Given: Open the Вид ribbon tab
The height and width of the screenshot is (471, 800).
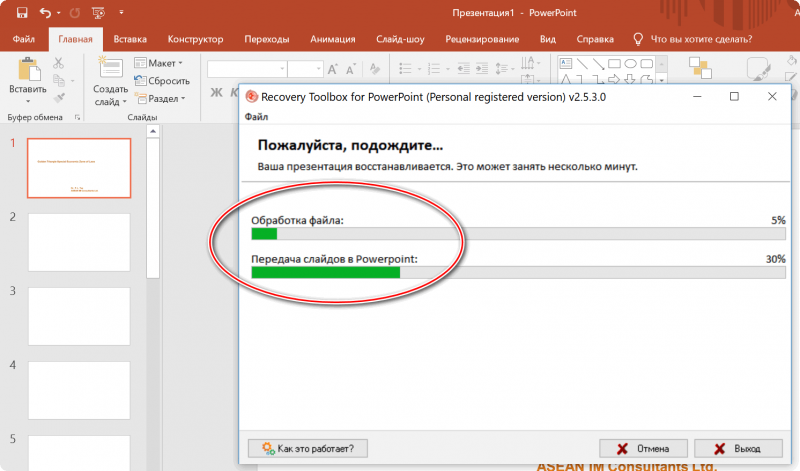Looking at the screenshot, I should (548, 39).
